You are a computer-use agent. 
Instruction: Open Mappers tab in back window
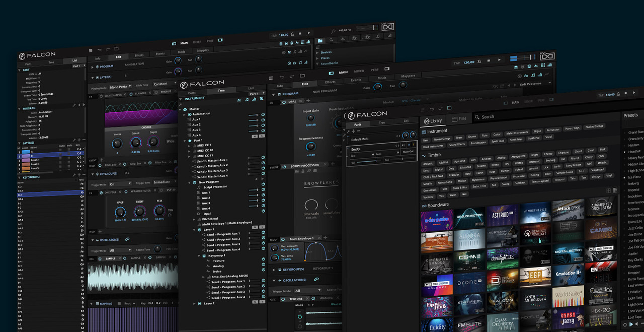point(203,50)
